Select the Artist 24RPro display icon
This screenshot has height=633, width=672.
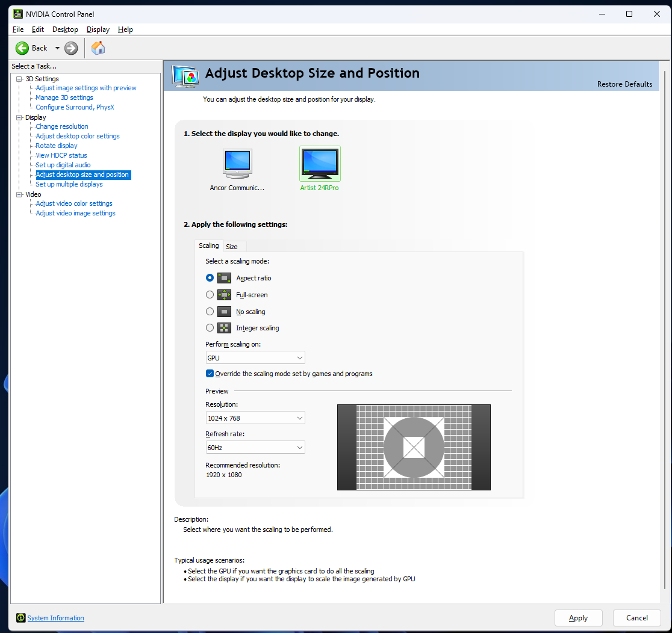(320, 163)
